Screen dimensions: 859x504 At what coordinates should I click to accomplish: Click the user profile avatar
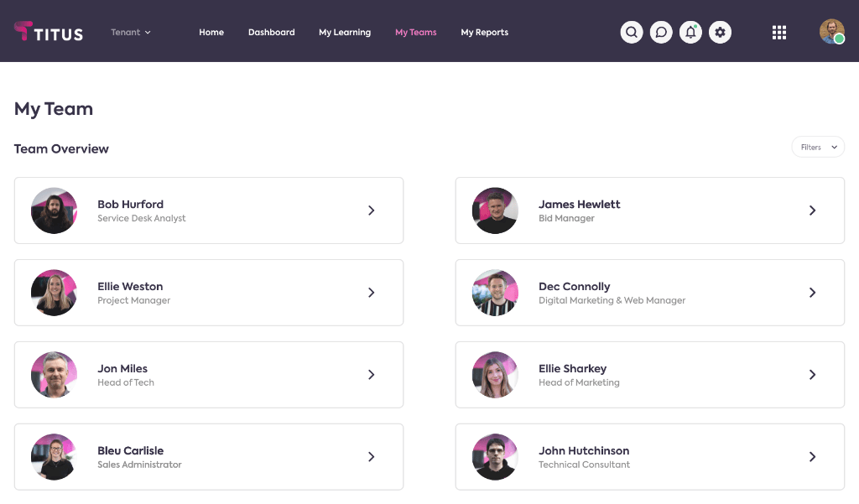coord(831,32)
